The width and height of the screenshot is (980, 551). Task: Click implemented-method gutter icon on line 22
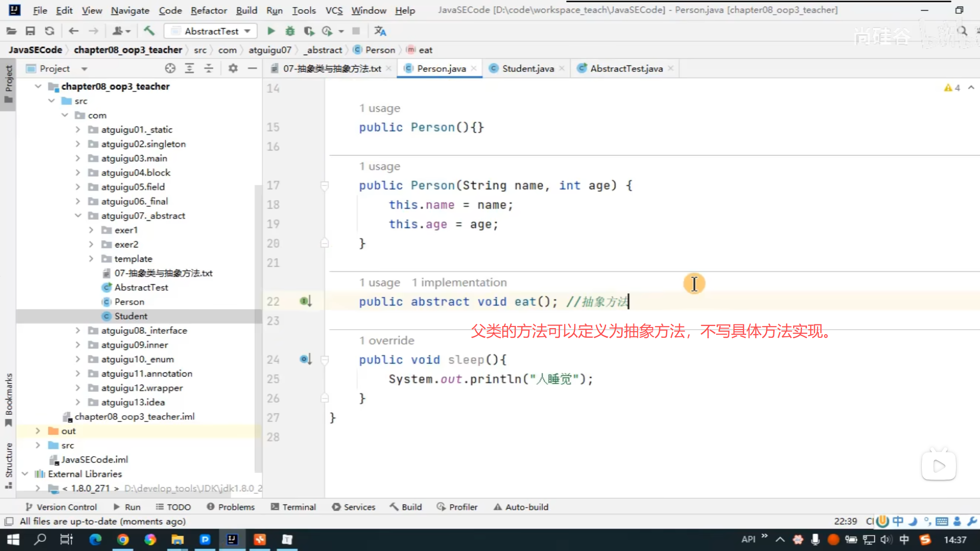point(305,302)
